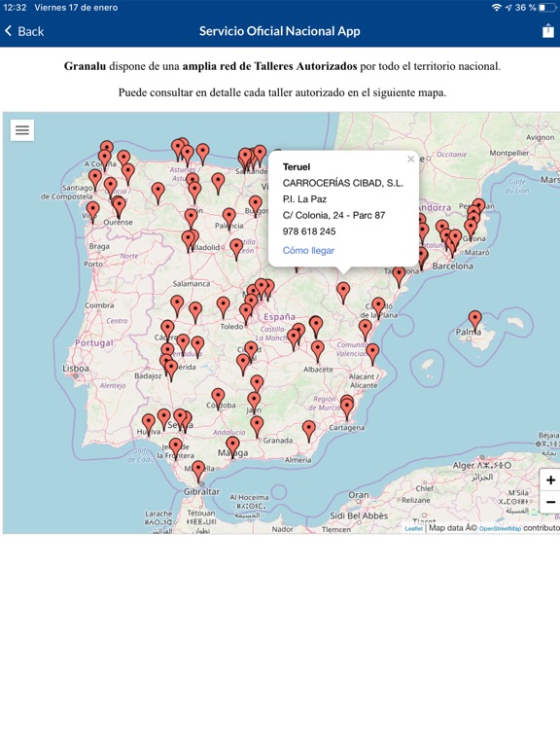Select the marker north of Alicante
Viewport: 560px width, 747px height.
[372, 354]
